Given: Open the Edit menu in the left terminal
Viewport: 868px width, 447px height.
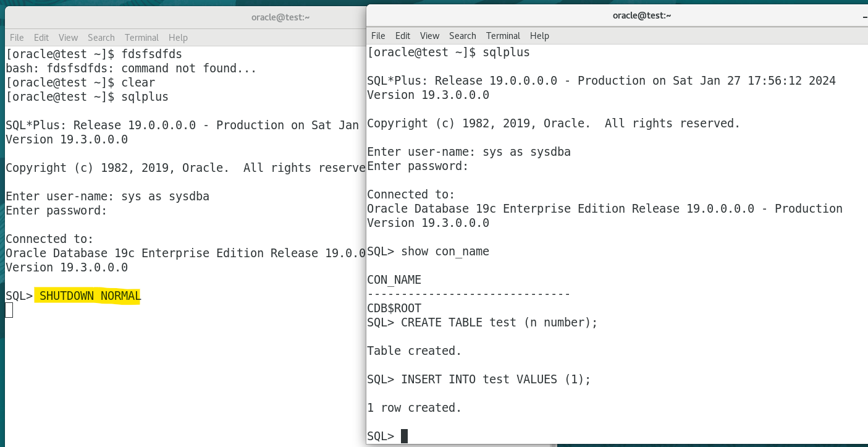Looking at the screenshot, I should (x=41, y=38).
